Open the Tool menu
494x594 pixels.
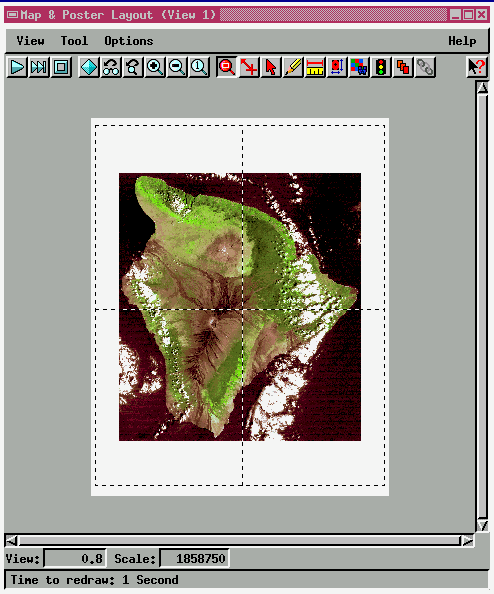[x=74, y=41]
